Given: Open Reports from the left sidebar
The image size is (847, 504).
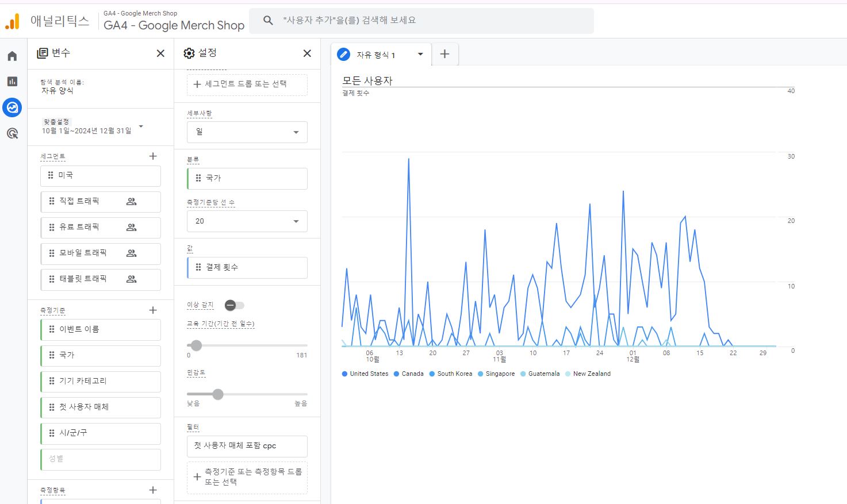Looking at the screenshot, I should tap(12, 82).
